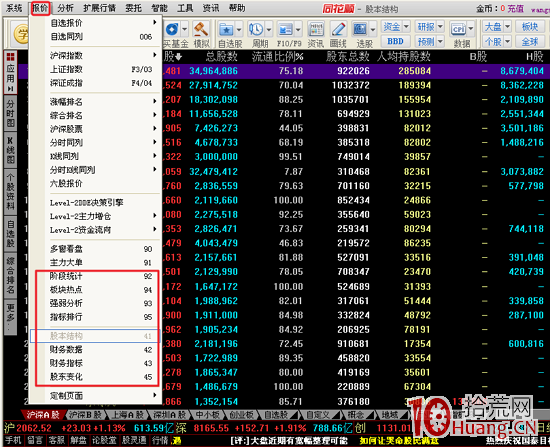Open the 自选股 star folder icon
550x447 pixels.
tap(226, 29)
